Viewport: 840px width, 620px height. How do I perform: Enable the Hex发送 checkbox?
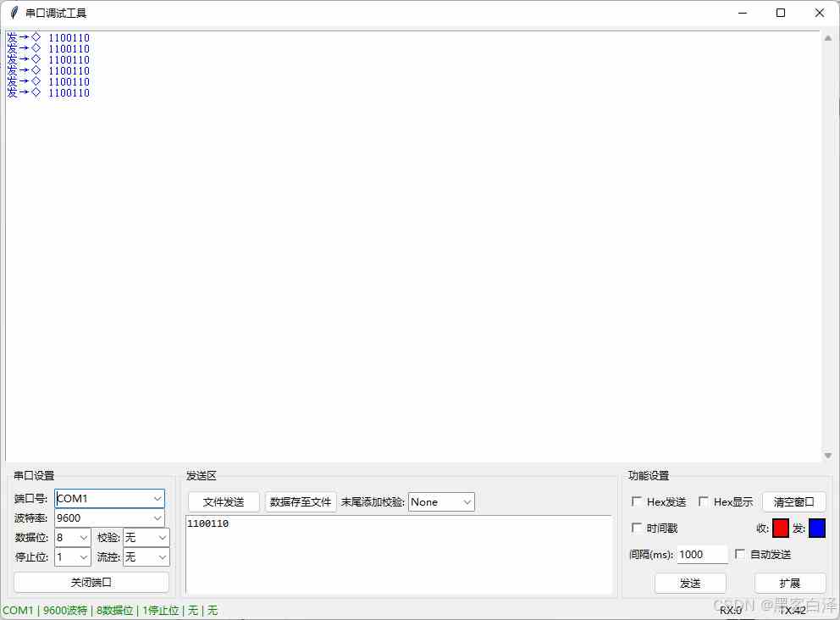click(x=638, y=502)
